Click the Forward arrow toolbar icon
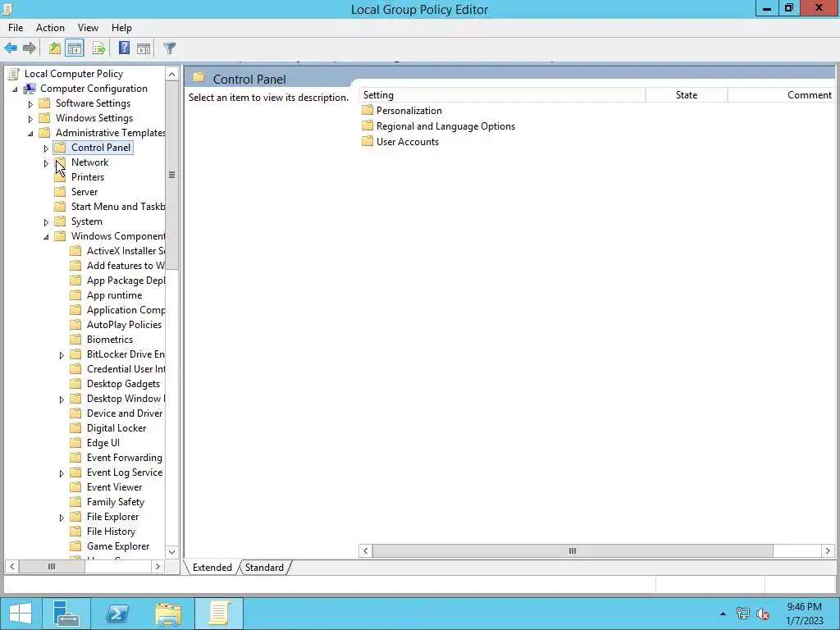Image resolution: width=840 pixels, height=630 pixels. pos(30,48)
